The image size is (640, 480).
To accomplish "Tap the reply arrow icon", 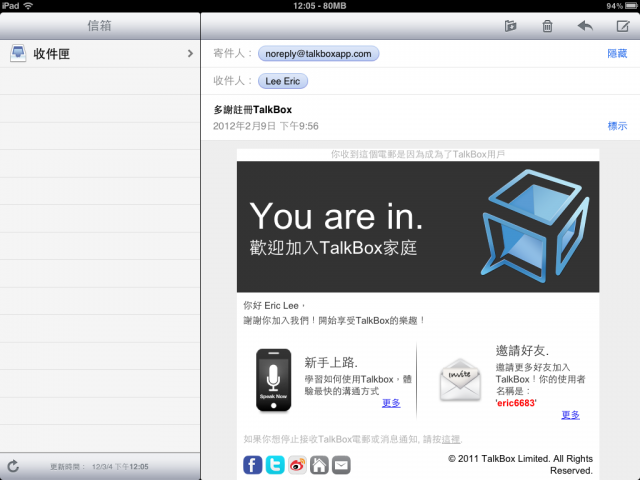I will (x=585, y=26).
